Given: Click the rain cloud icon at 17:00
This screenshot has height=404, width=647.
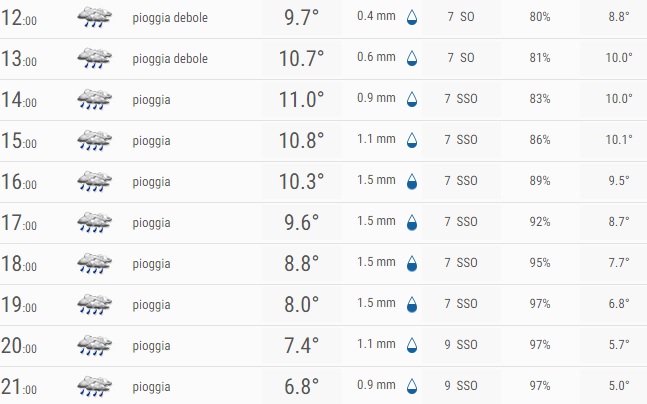Looking at the screenshot, I should [x=94, y=222].
